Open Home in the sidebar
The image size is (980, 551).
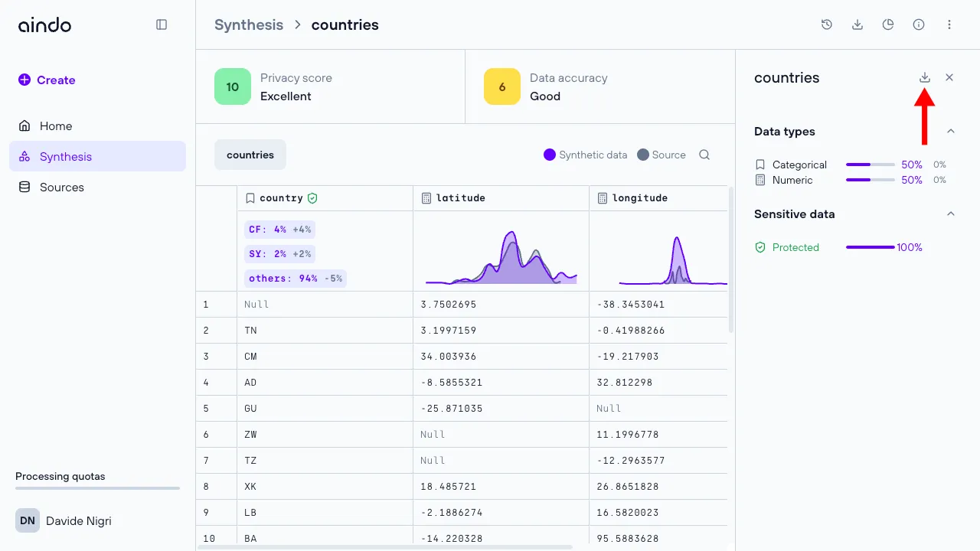click(x=97, y=126)
